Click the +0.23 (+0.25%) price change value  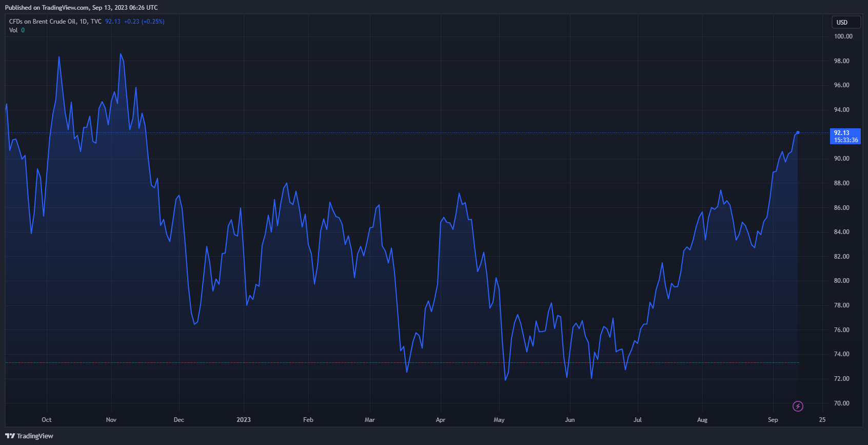tap(144, 22)
